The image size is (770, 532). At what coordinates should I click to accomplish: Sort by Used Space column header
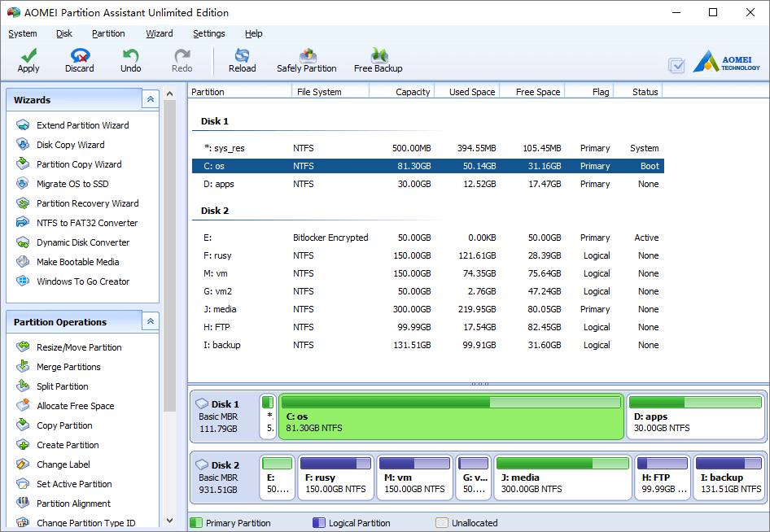(x=467, y=92)
